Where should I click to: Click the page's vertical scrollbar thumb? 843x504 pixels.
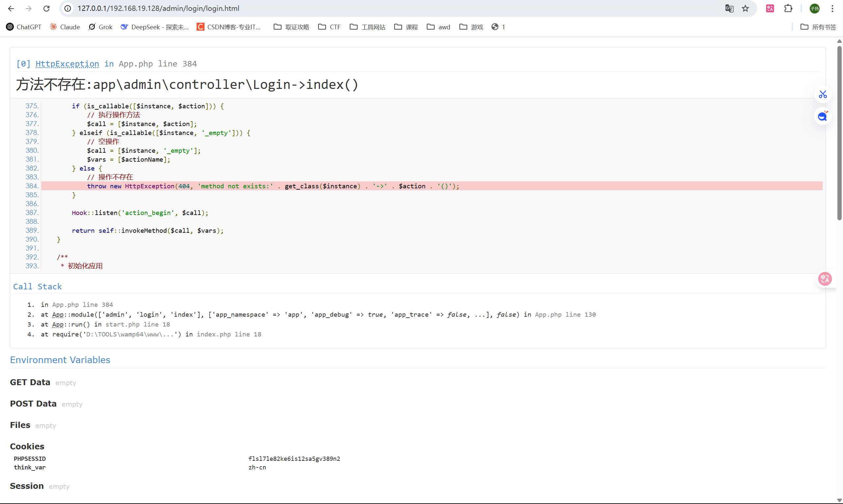(839, 132)
